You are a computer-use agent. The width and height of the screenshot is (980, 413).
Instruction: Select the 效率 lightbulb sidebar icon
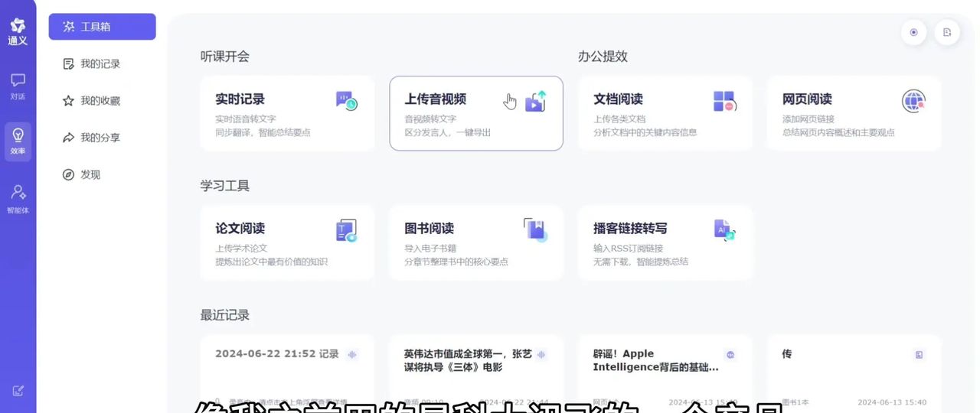click(x=18, y=141)
